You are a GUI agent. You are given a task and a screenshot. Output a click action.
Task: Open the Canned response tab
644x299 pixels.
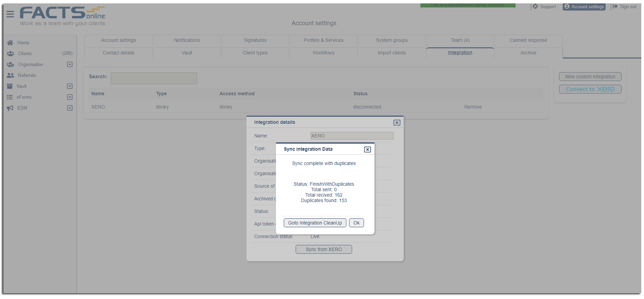click(528, 40)
